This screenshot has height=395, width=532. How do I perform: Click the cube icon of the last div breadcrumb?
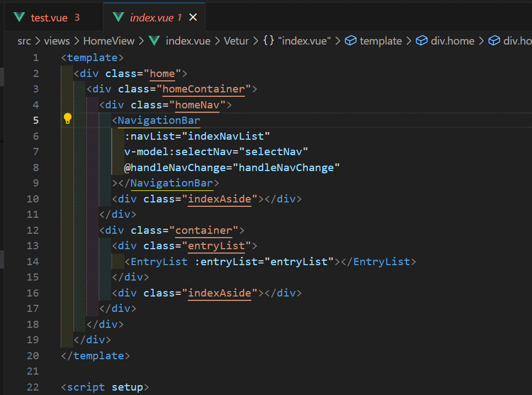pos(495,41)
